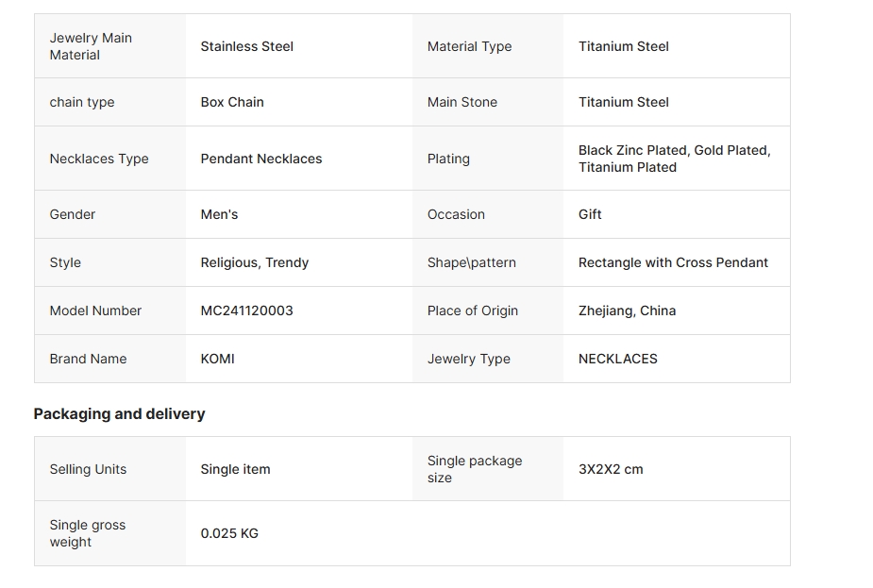This screenshot has width=873, height=588.
Task: Click the 'Main Stone' label cell
Action: click(462, 102)
